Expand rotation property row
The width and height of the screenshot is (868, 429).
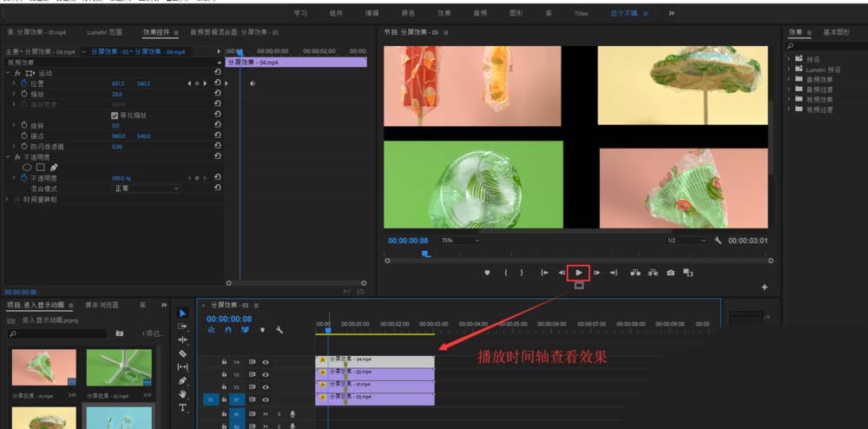pyautogui.click(x=14, y=126)
